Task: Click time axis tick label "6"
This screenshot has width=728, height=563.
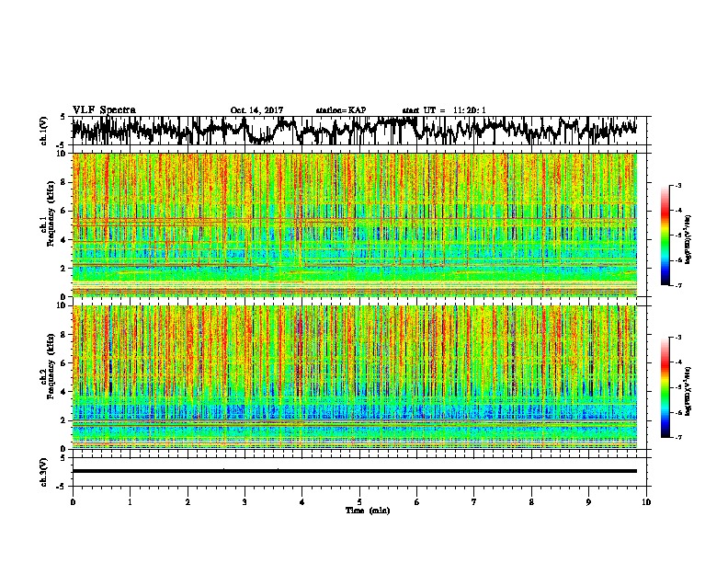Action: (x=417, y=502)
